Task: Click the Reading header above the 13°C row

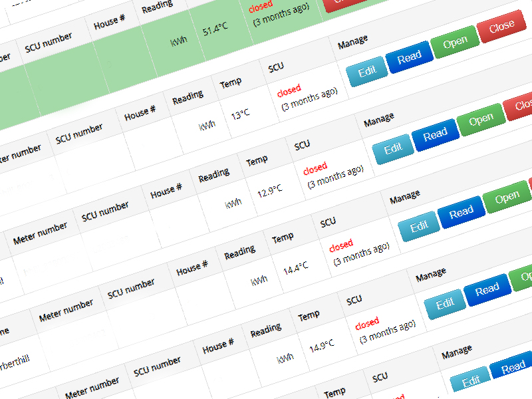Action: point(188,96)
